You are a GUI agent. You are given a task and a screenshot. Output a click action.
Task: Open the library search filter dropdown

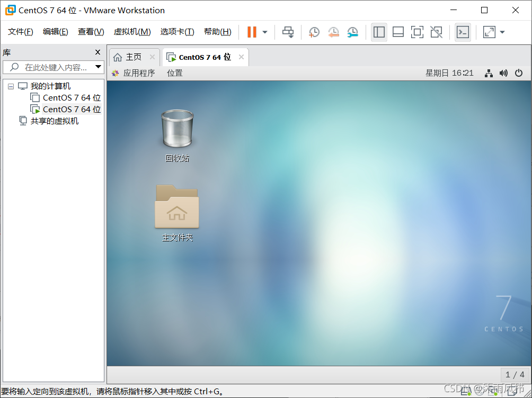click(99, 67)
